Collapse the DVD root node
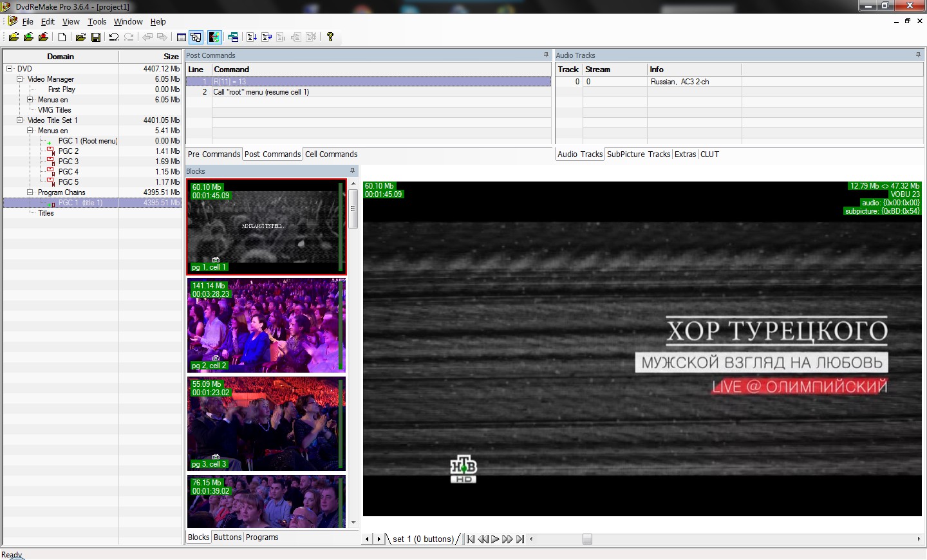This screenshot has height=560, width=927. tap(10, 69)
